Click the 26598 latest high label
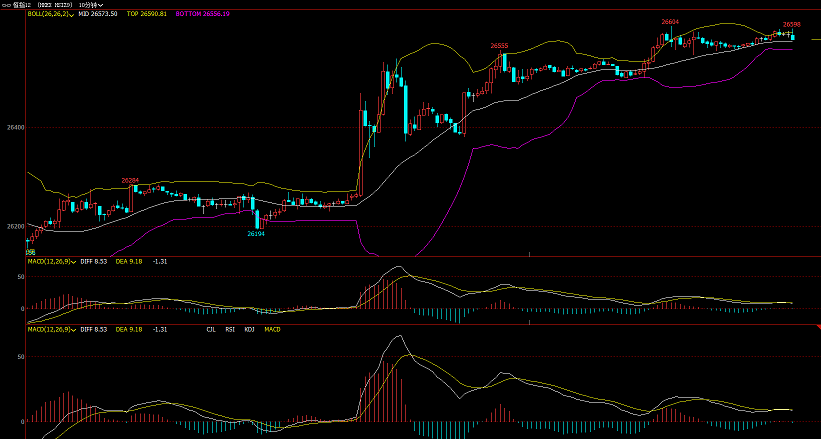The image size is (821, 439). (x=791, y=24)
